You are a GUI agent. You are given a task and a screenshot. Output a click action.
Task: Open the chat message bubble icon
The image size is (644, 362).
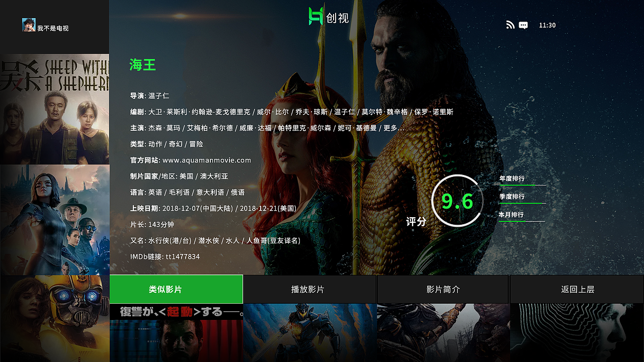pos(523,26)
